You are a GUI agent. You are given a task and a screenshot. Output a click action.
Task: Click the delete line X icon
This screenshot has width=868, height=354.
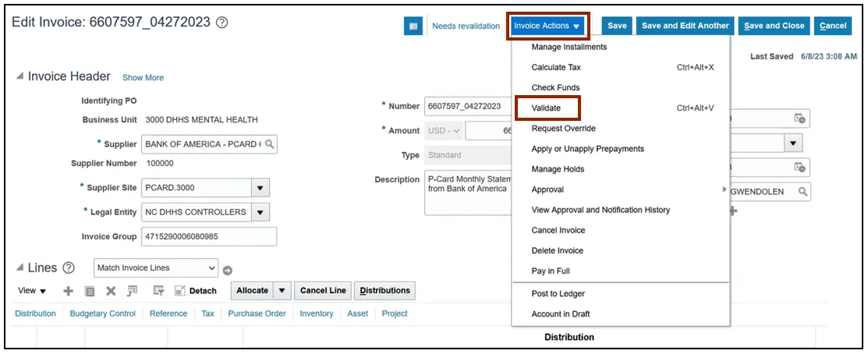tap(111, 291)
